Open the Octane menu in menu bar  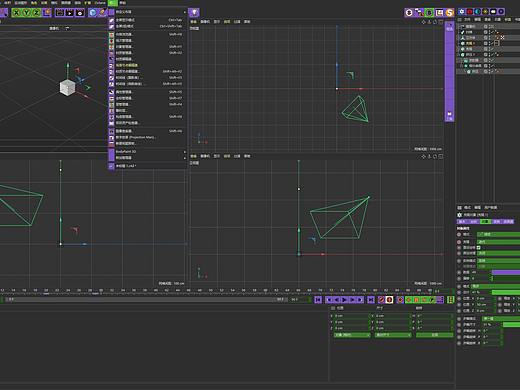[x=100, y=3]
